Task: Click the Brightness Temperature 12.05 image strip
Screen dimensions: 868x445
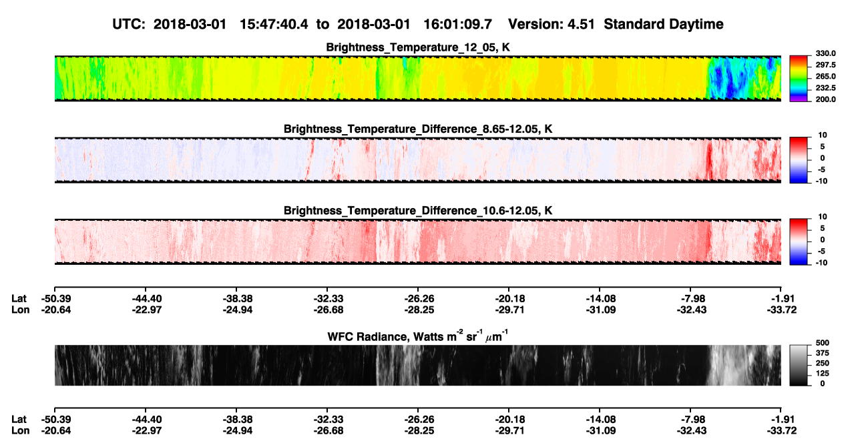Action: pyautogui.click(x=418, y=78)
